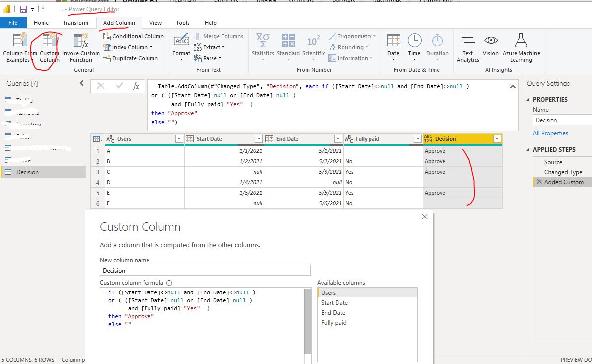Switch to the Tools tab
The width and height of the screenshot is (592, 364).
[x=183, y=23]
